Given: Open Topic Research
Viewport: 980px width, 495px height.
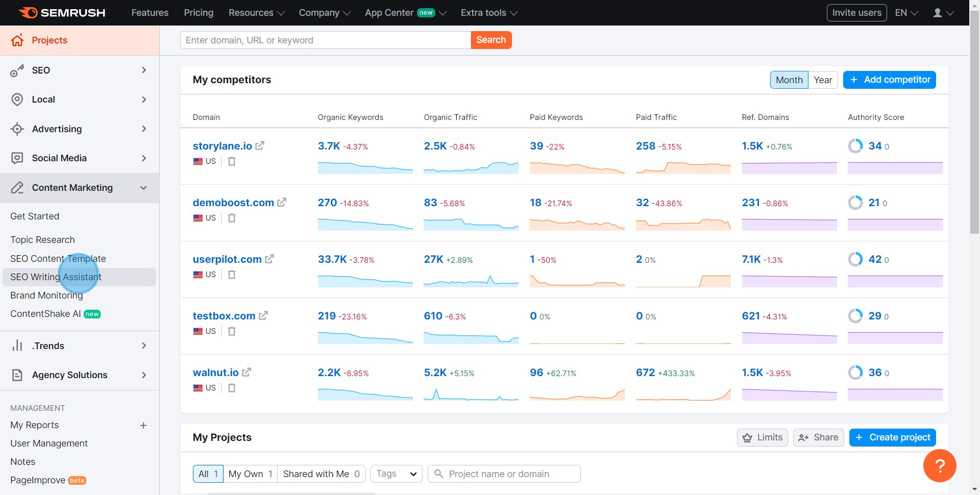Looking at the screenshot, I should tap(42, 240).
